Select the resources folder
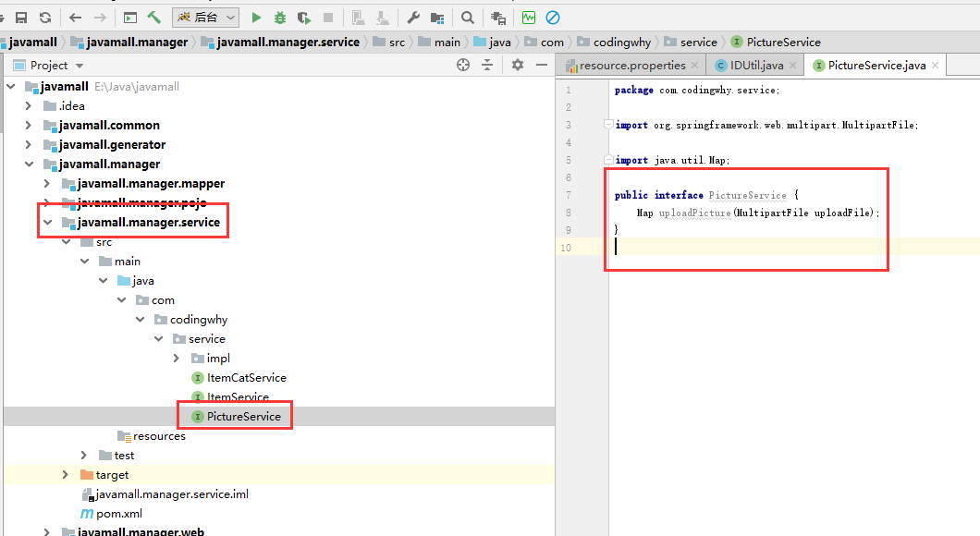 pos(159,435)
